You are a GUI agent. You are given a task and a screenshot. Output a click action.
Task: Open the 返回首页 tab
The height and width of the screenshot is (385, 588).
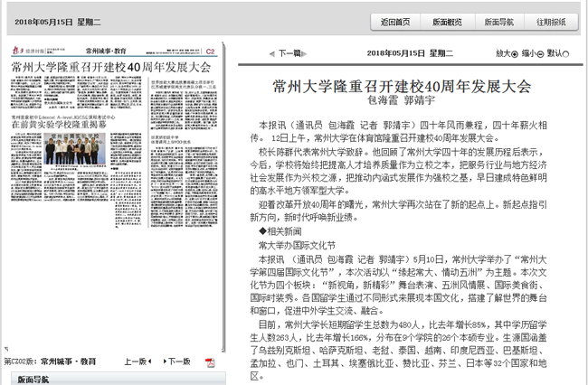[395, 22]
